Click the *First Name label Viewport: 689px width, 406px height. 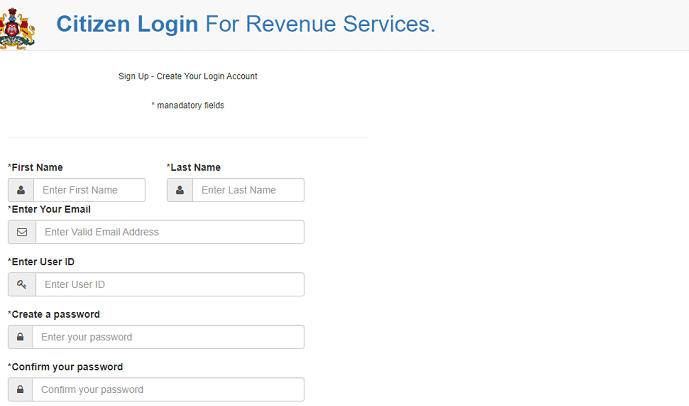click(36, 167)
